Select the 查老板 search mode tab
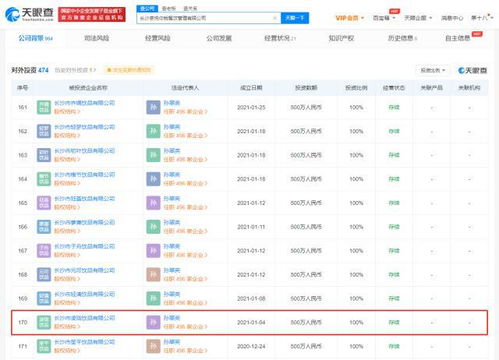Viewport: 499px width, 360px height. click(169, 8)
